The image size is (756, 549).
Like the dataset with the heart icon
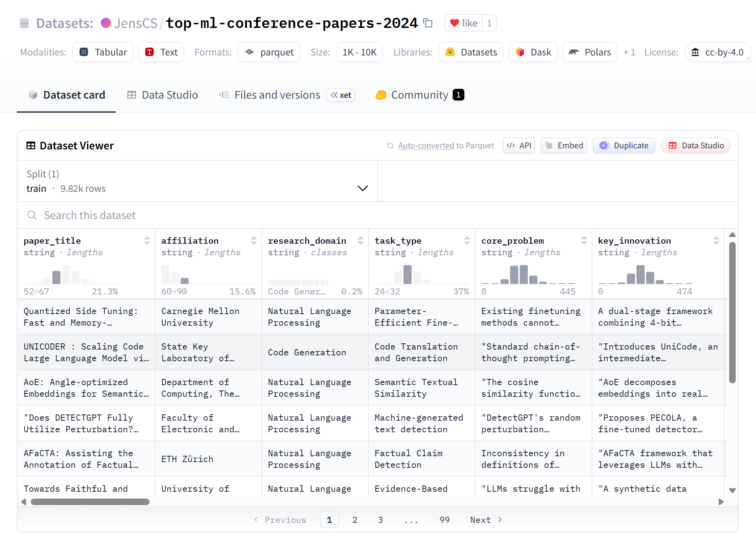464,23
